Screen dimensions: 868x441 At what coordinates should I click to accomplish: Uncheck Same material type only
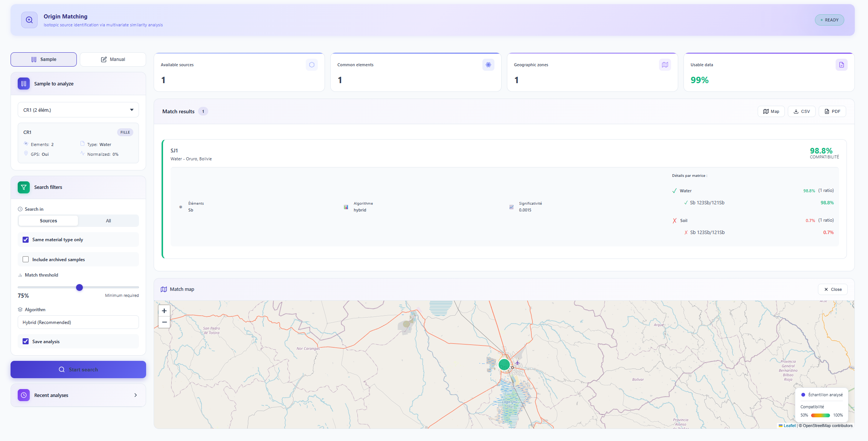pyautogui.click(x=26, y=240)
